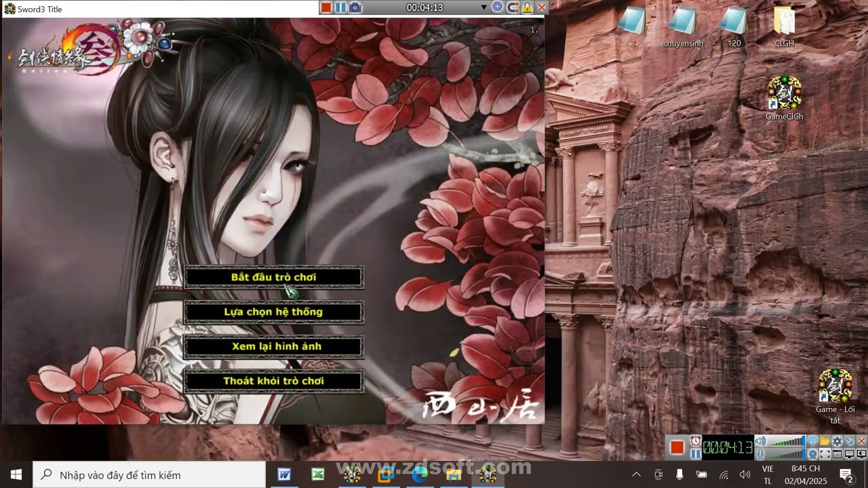Click the Sword3 Title window icon

[x=9, y=9]
